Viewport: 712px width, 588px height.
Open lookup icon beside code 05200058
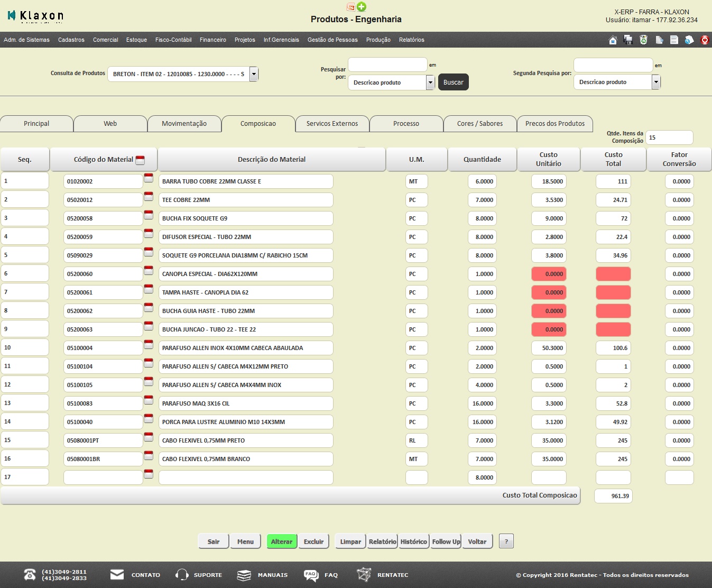(x=149, y=215)
